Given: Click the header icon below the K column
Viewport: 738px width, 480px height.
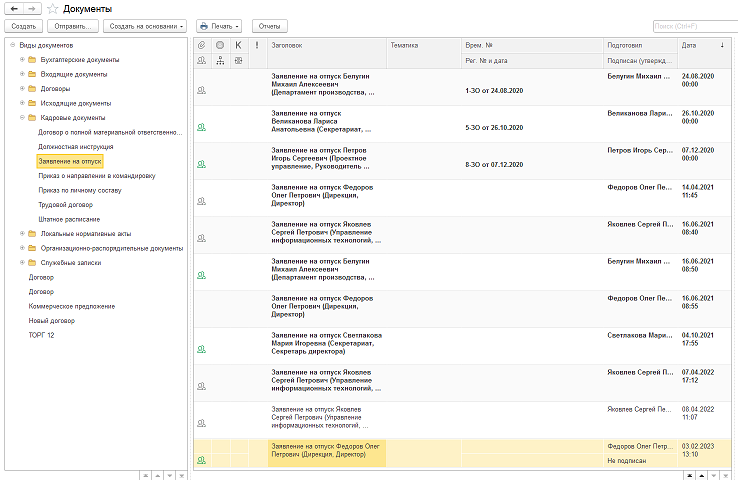Looking at the screenshot, I should [238, 60].
